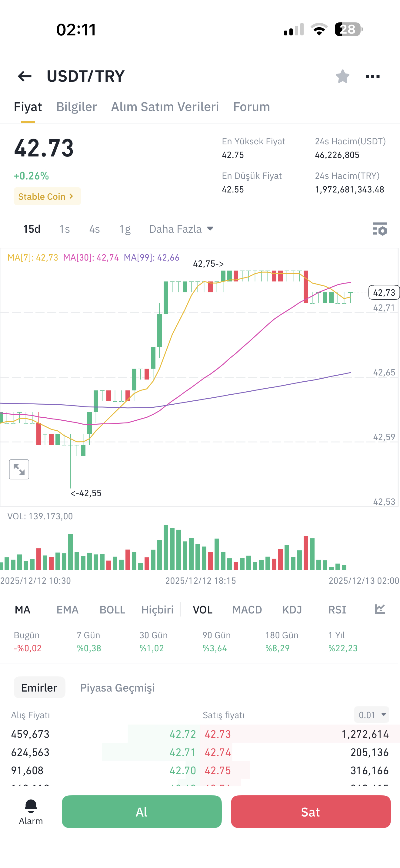The image size is (400, 868).
Task: Select the 42.73 sell order row
Action: tap(300, 734)
